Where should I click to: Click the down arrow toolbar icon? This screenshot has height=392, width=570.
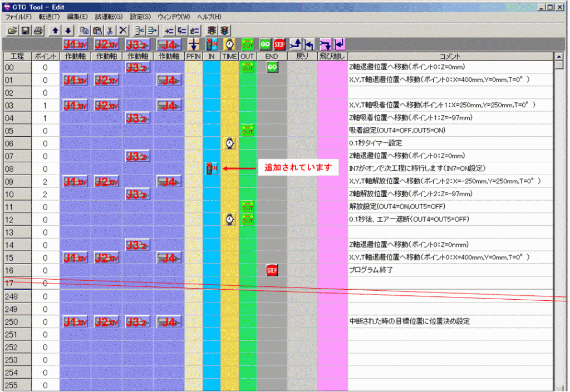click(68, 31)
